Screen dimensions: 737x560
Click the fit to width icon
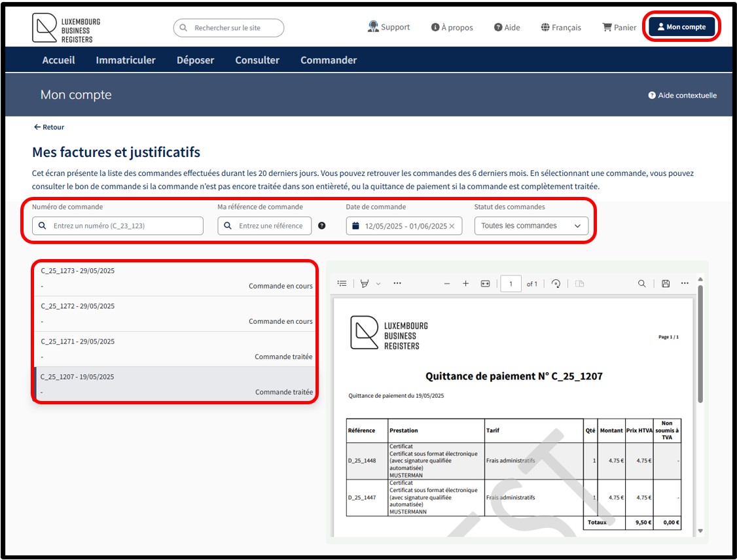coord(485,283)
